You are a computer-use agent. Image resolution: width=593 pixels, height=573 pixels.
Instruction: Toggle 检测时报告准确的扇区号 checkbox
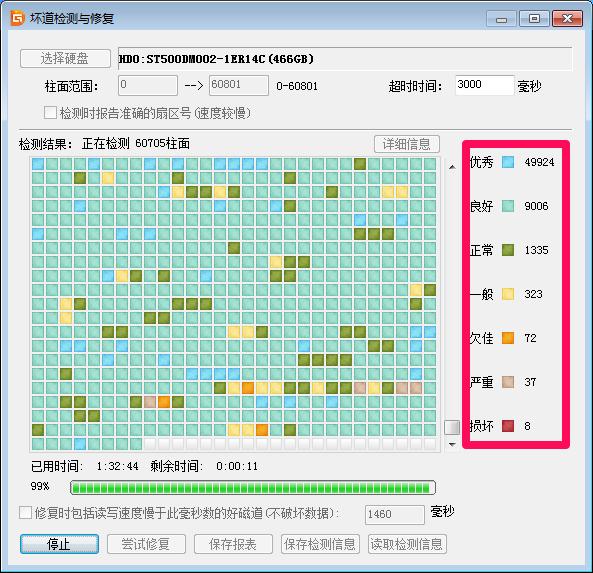click(50, 112)
